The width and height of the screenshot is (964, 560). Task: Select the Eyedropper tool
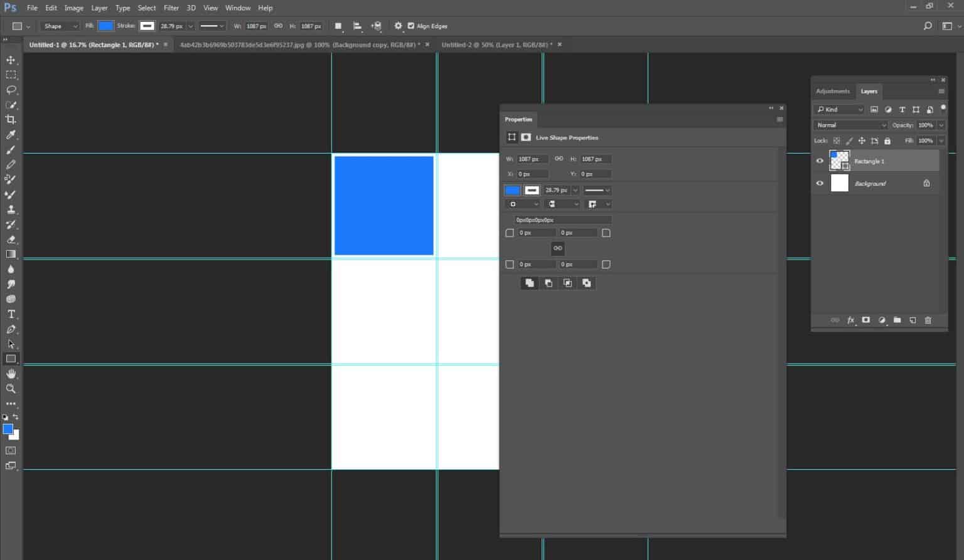pyautogui.click(x=11, y=134)
